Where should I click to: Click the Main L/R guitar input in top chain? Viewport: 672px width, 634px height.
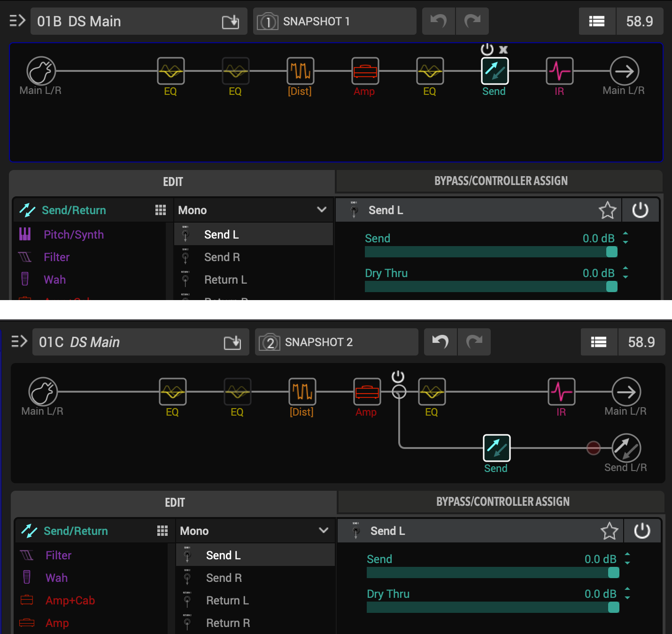41,71
